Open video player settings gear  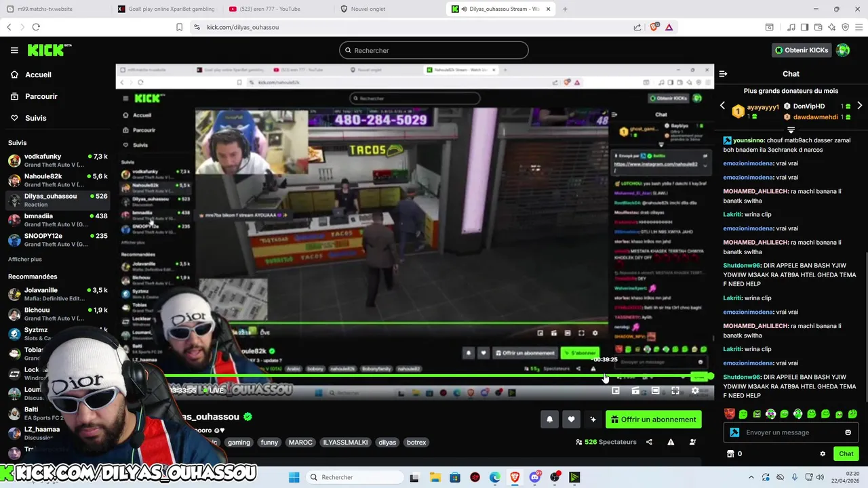pos(695,391)
